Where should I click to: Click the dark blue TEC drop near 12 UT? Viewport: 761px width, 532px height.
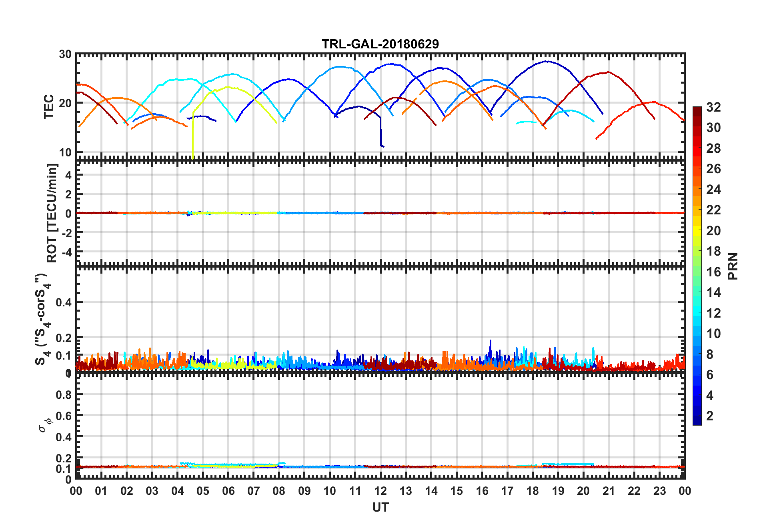click(381, 132)
